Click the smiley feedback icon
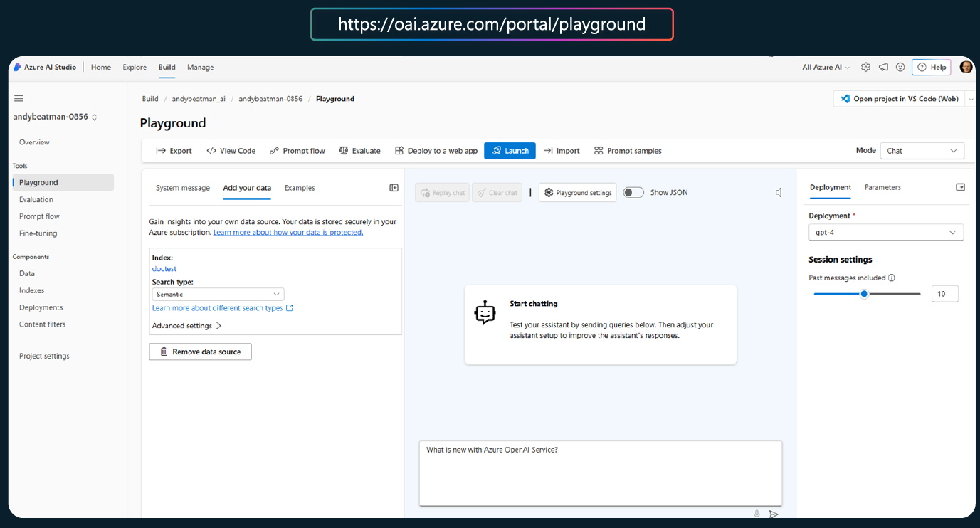Screen dimensions: 980x528 [900, 67]
